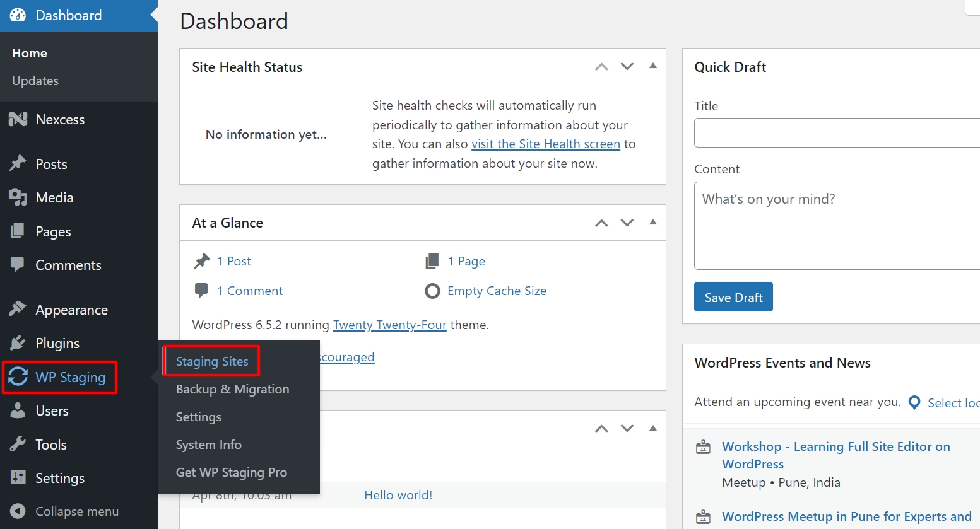Move At a Glance panel up

(x=601, y=223)
